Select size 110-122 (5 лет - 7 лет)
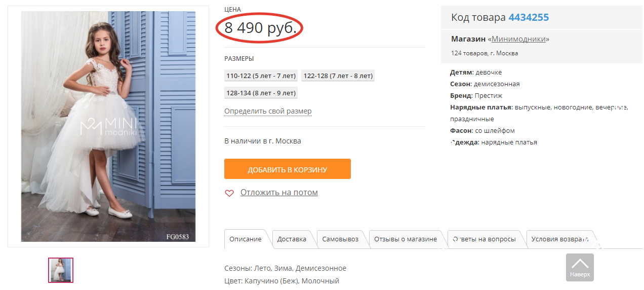644x290 pixels. [261, 76]
